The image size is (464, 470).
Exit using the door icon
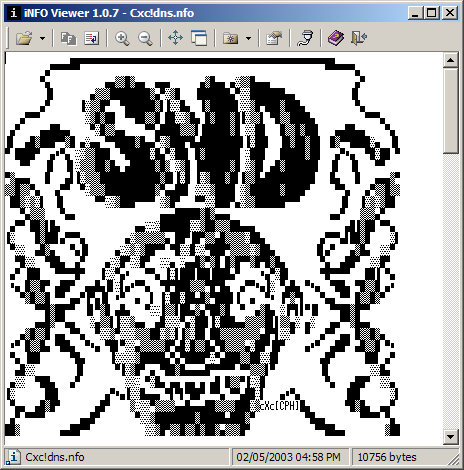tap(359, 38)
